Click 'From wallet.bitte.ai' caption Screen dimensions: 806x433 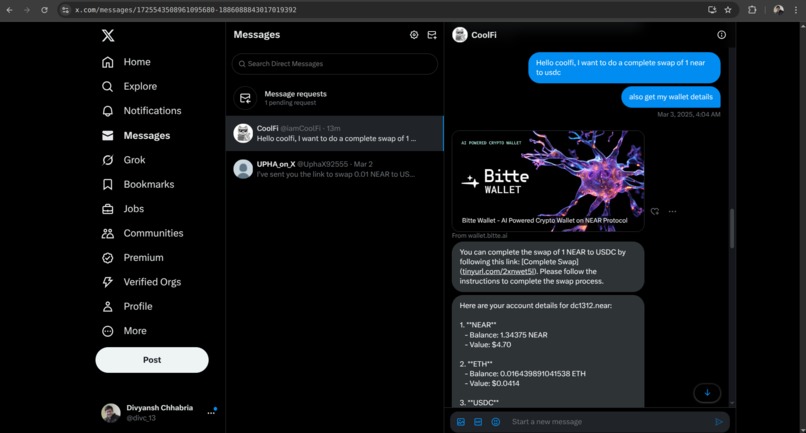tap(480, 236)
